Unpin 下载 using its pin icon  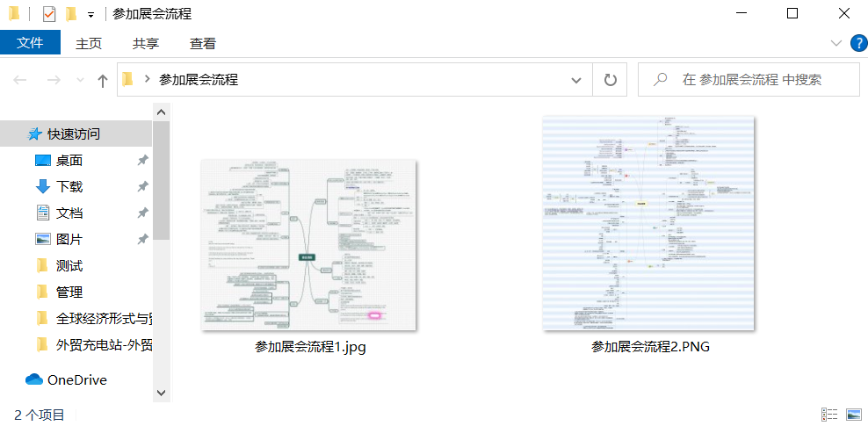click(143, 187)
